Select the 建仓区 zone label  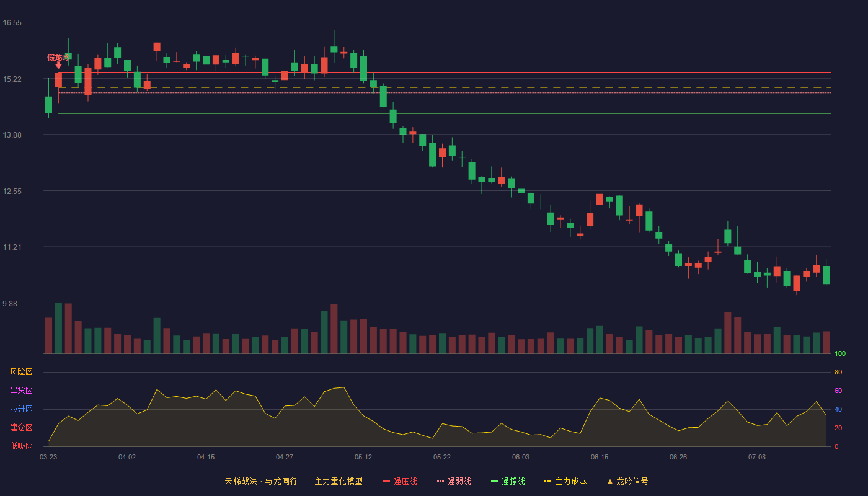click(21, 428)
